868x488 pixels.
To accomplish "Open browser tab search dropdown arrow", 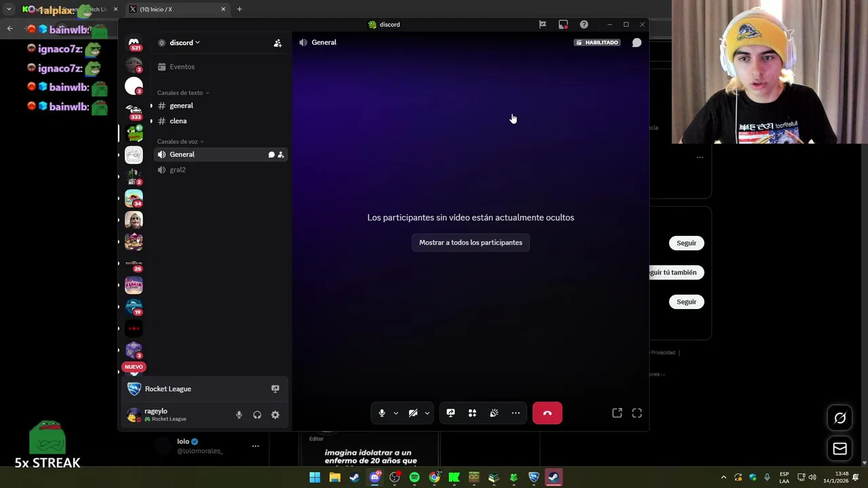I will 9,9.
